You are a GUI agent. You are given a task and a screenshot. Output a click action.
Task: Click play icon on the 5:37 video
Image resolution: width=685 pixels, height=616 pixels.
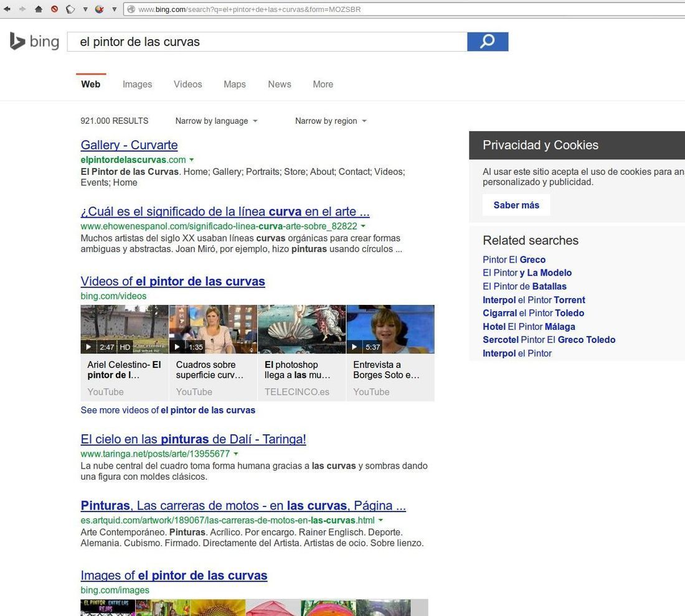354,347
